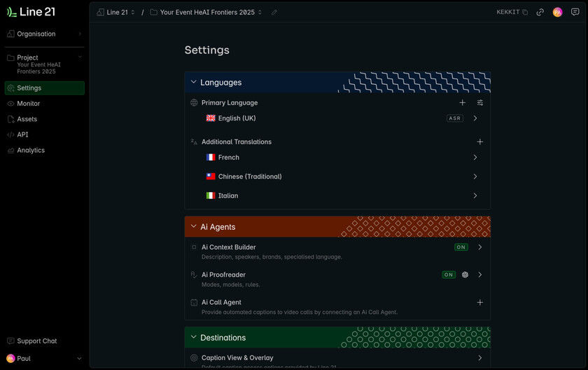Add an additional translation with plus icon

(x=480, y=142)
